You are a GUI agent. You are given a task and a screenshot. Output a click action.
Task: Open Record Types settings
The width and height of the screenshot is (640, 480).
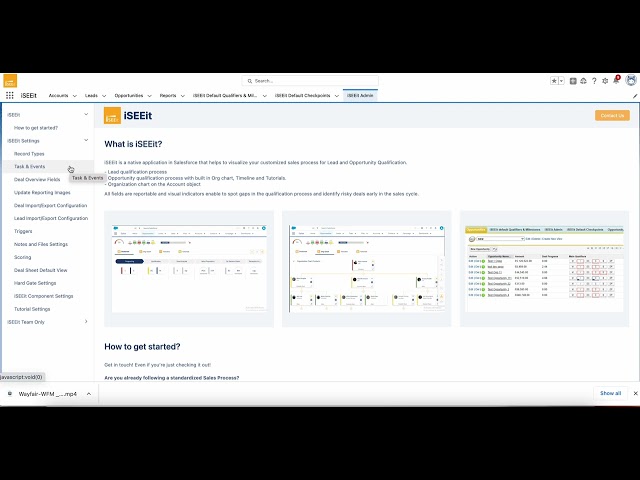[29, 154]
